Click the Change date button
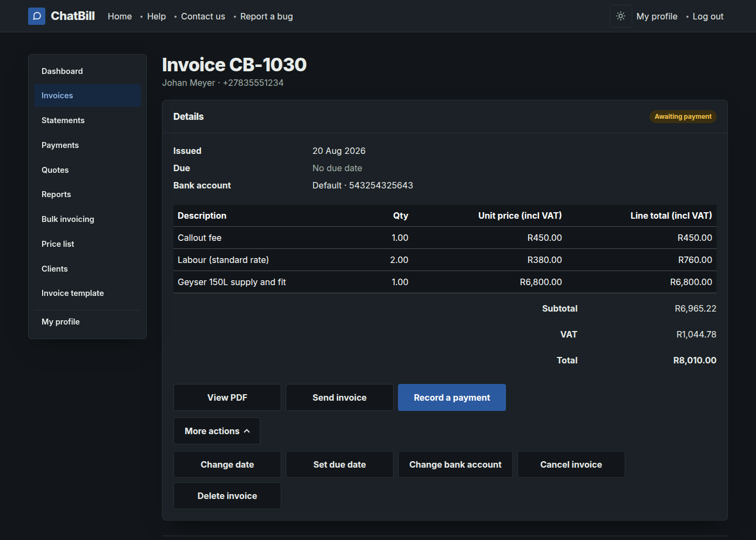 (x=227, y=464)
